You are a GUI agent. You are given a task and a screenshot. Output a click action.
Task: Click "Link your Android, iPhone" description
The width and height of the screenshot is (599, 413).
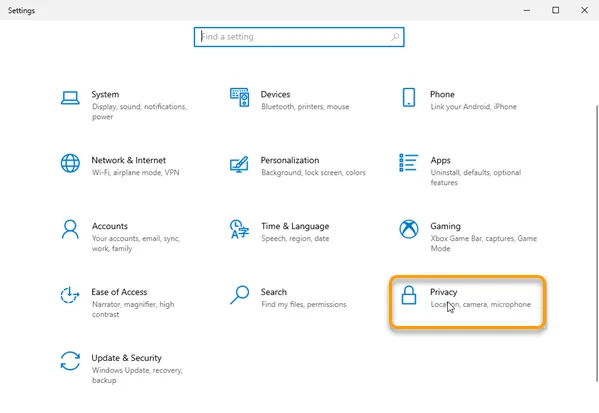473,107
